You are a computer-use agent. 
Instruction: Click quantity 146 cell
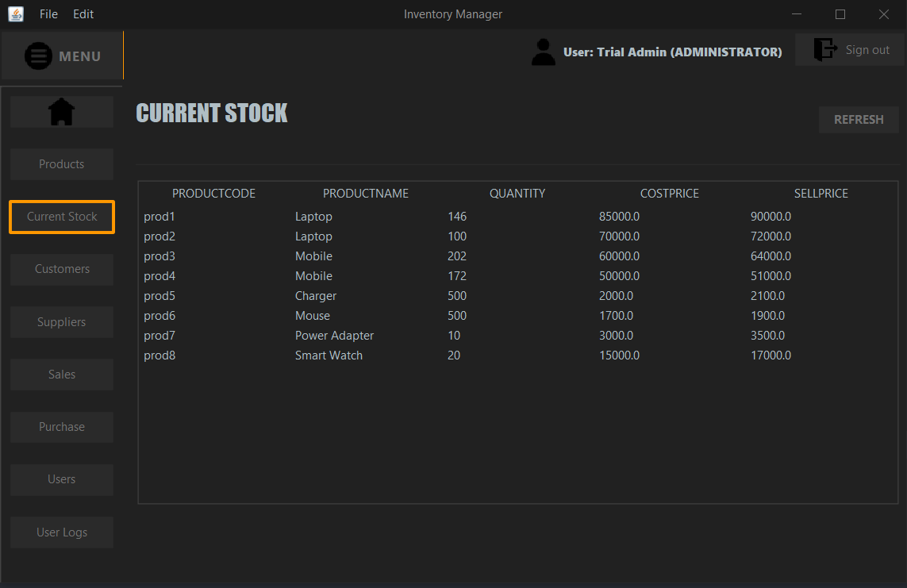tap(517, 217)
